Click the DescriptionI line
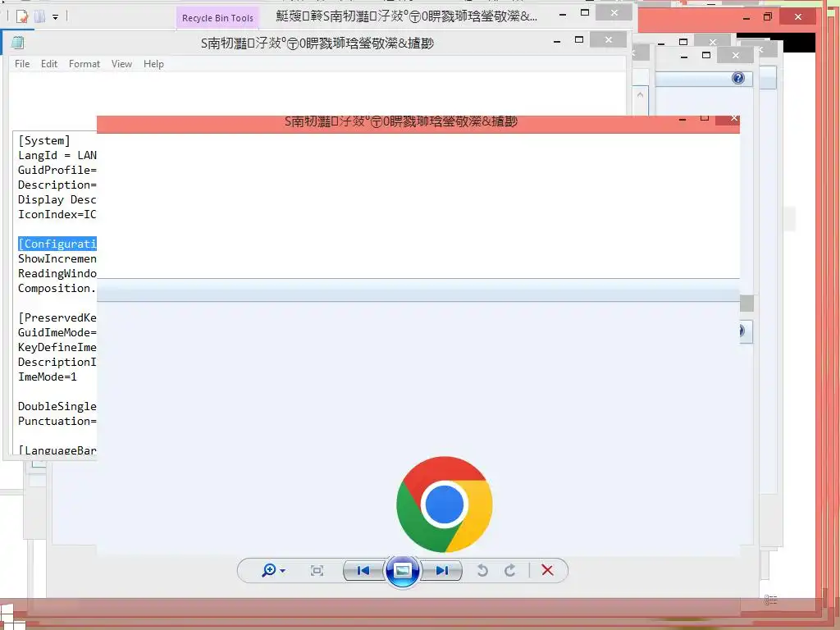Screen dimensions: 840x630 (x=57, y=362)
